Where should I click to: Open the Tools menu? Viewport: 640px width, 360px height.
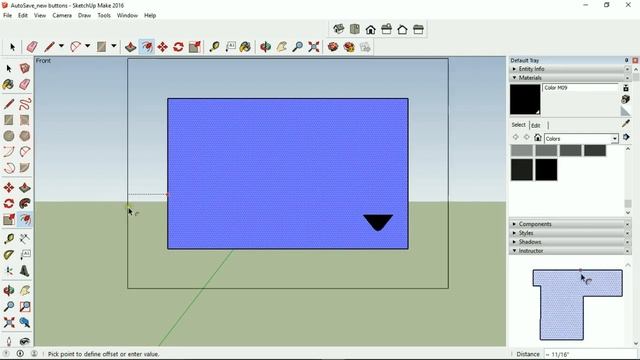point(104,15)
